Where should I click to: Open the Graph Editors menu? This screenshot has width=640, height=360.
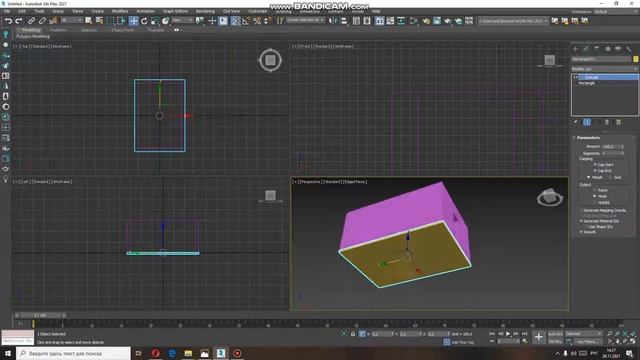click(x=175, y=11)
